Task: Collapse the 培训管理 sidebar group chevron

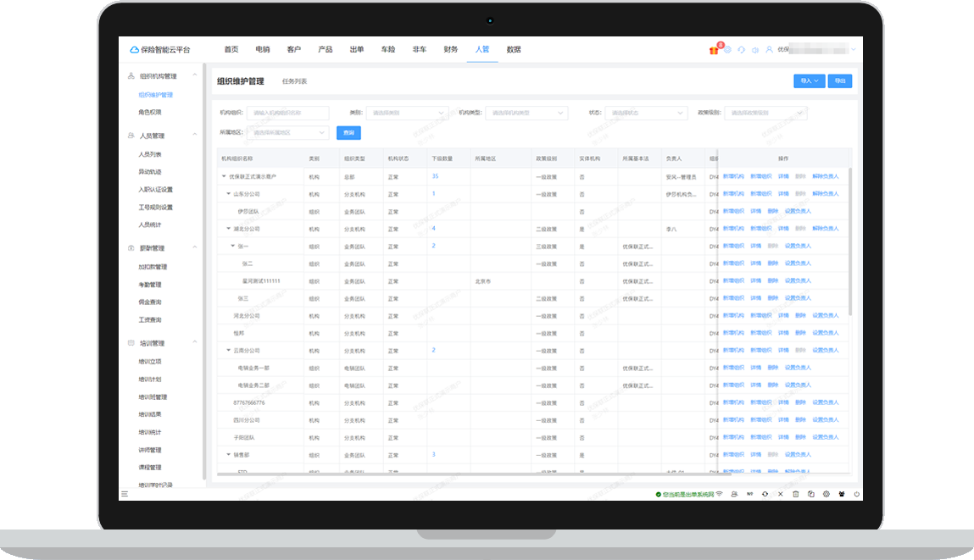Action: (x=194, y=342)
